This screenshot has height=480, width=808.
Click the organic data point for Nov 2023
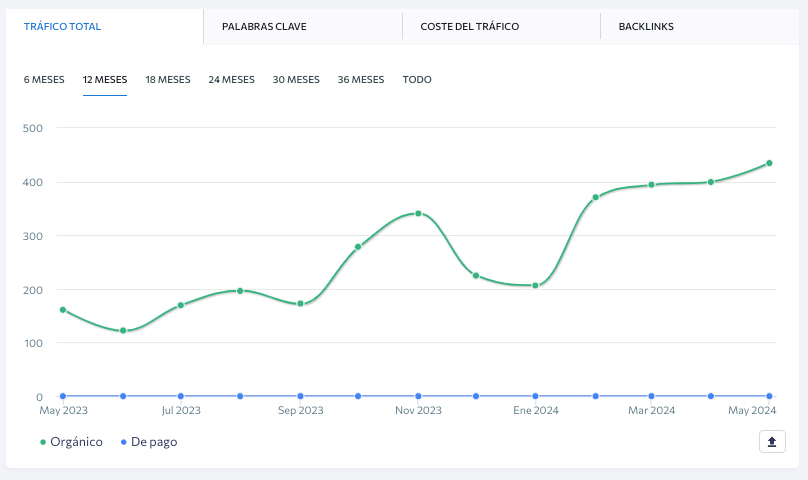pyautogui.click(x=418, y=213)
